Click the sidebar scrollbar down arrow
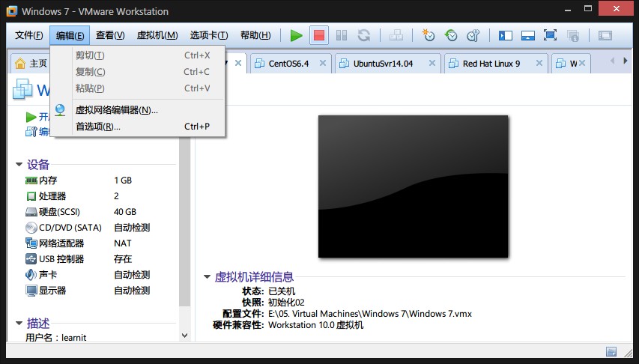Image resolution: width=639 pixels, height=364 pixels. pos(184,336)
